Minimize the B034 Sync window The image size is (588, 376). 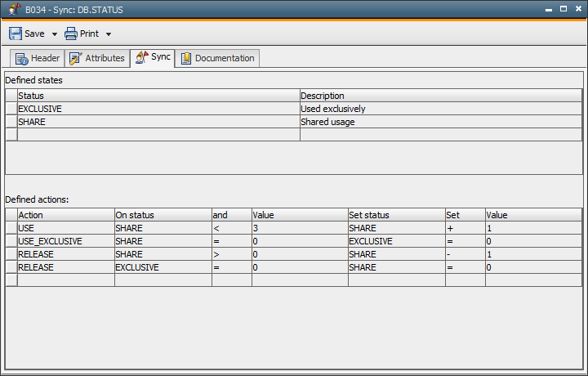pos(549,9)
